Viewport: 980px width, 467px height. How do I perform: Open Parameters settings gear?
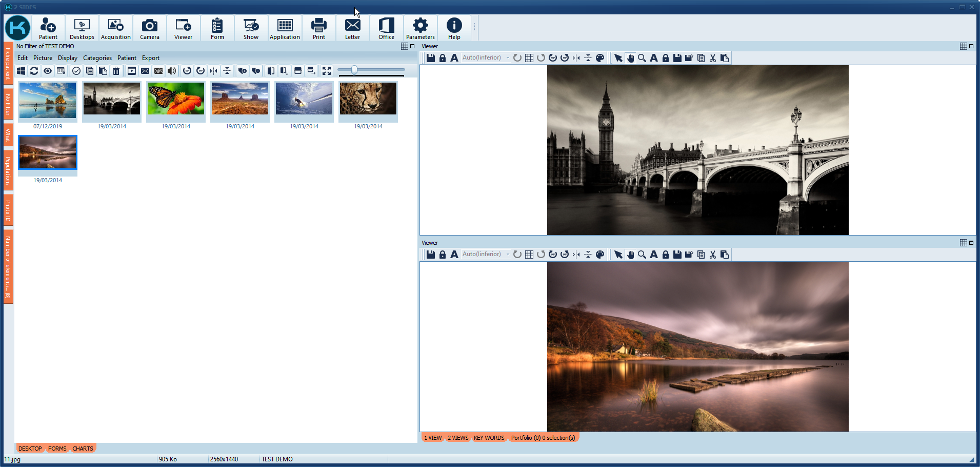(420, 29)
